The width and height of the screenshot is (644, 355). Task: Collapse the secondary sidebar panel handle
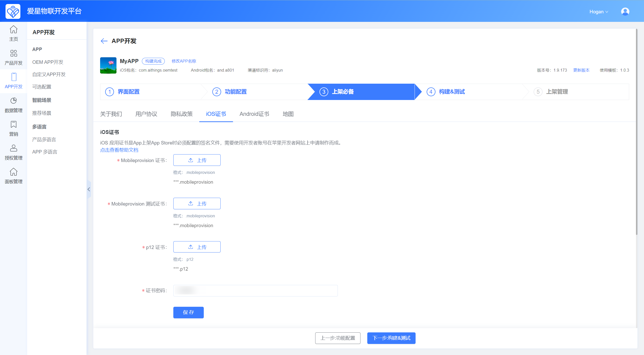(89, 189)
